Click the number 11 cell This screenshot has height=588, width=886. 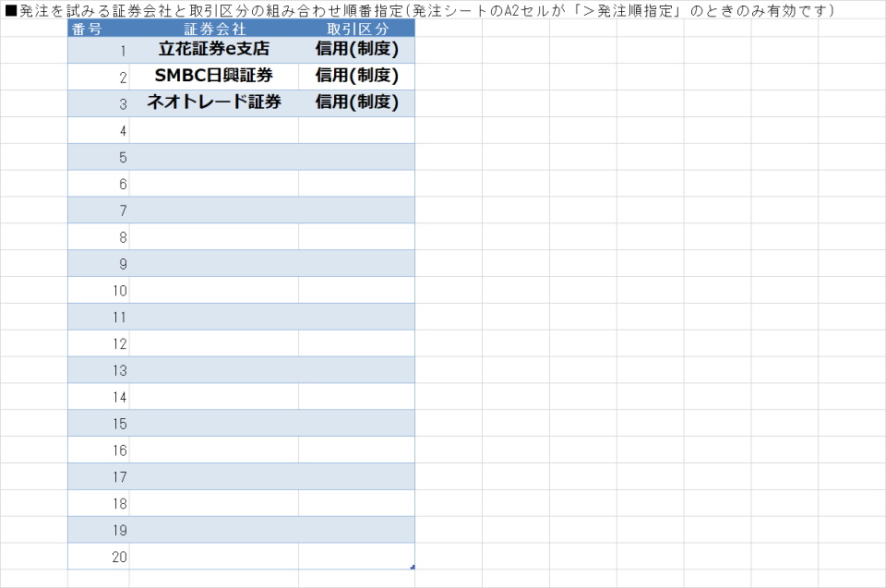click(99, 317)
